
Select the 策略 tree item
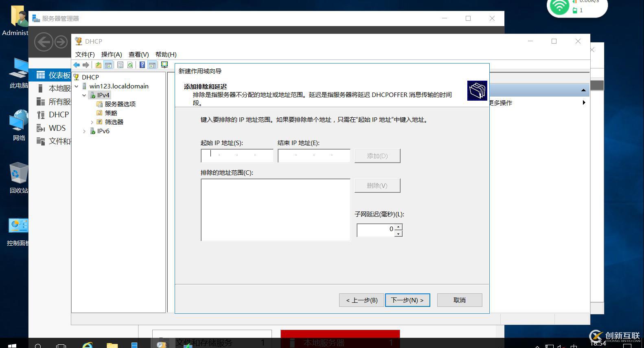pyautogui.click(x=111, y=113)
